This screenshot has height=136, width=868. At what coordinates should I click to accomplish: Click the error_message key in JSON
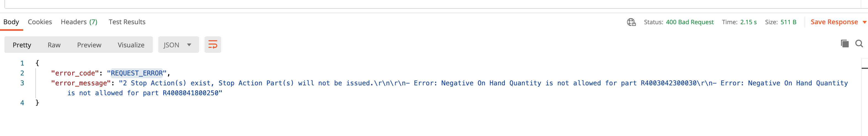tap(81, 83)
